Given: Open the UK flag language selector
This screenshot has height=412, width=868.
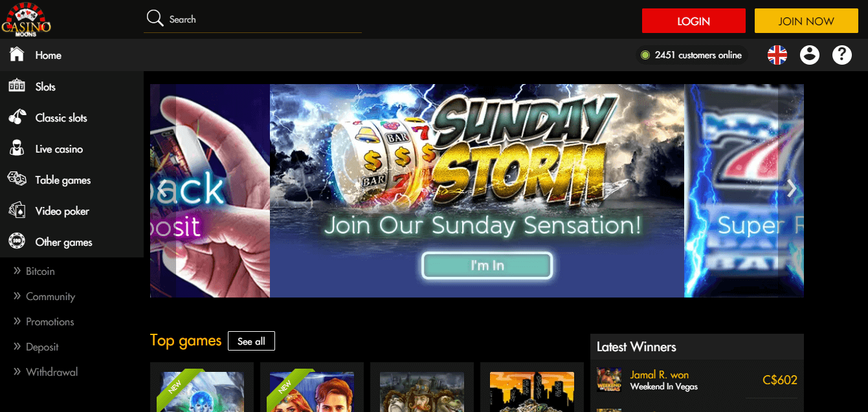Looking at the screenshot, I should (x=777, y=55).
